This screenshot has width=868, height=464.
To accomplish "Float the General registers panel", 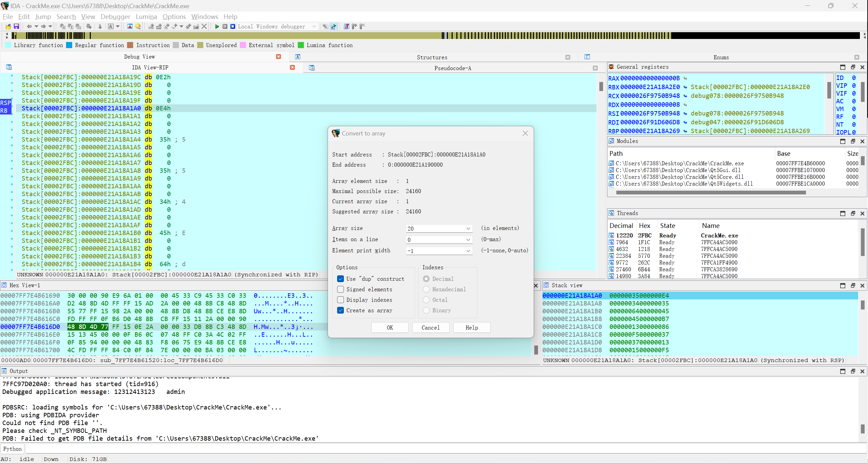I will click(853, 67).
